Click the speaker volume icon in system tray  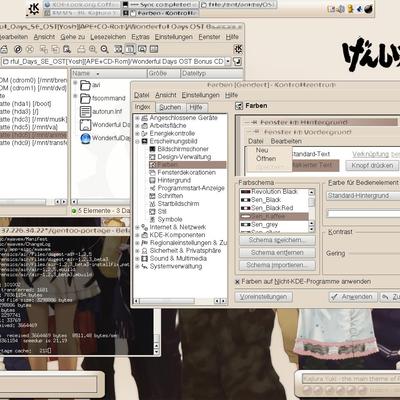click(341, 9)
